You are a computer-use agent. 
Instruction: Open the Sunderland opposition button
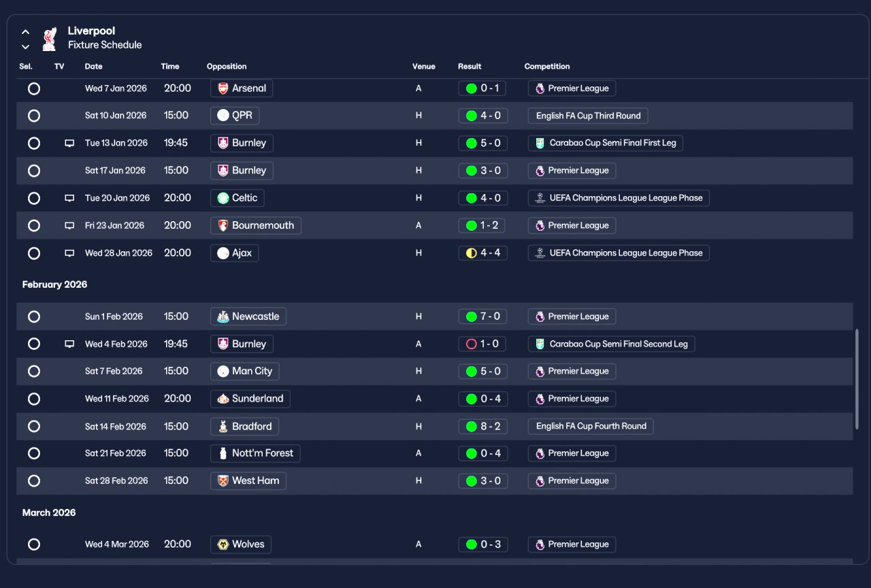[x=250, y=399]
